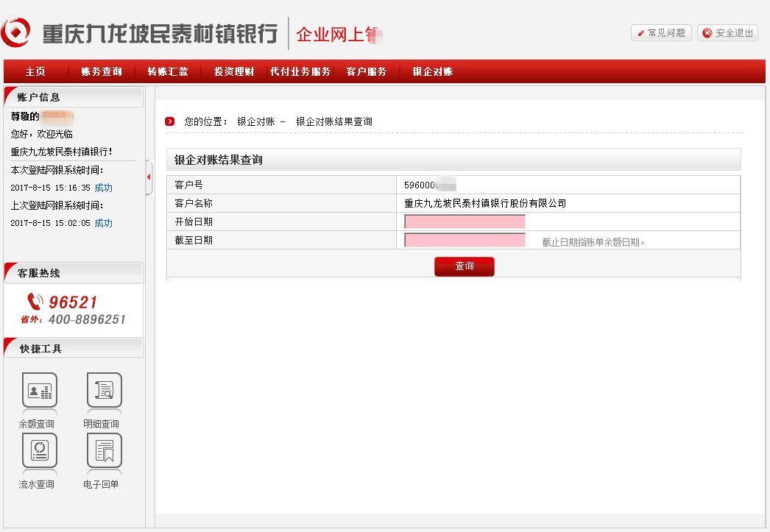The image size is (770, 532).
Task: Open the 银企对账 menu
Action: pyautogui.click(x=433, y=71)
